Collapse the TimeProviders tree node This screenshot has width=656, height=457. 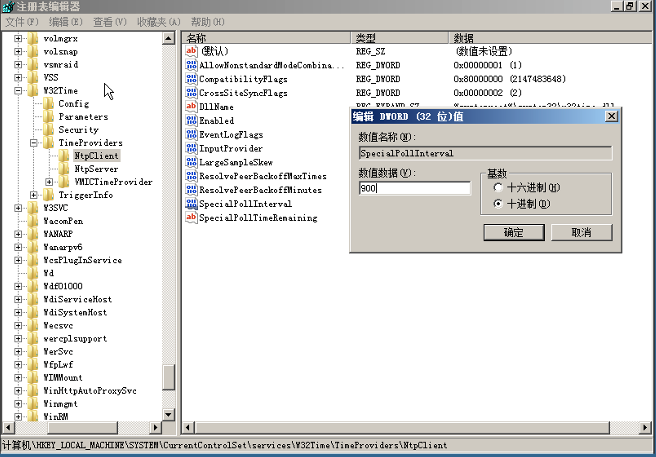(x=34, y=143)
